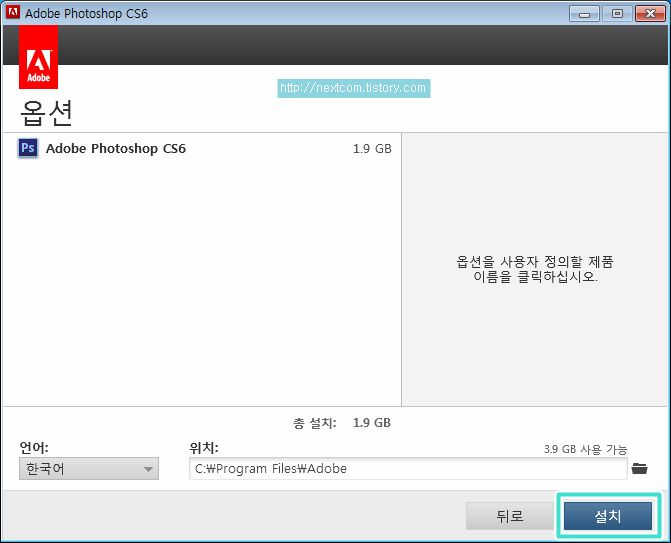The width and height of the screenshot is (671, 543).
Task: Click the title bar Adobe app icon
Action: 13,12
